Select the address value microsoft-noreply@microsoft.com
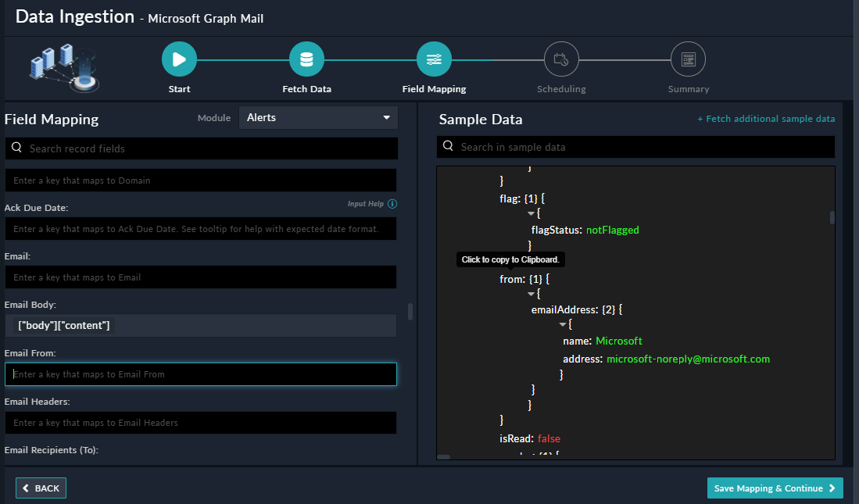This screenshot has height=504, width=859. pos(688,359)
